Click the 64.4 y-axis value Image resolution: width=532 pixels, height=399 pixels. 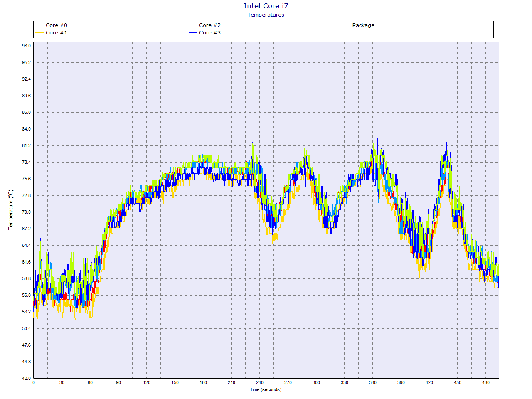27,245
